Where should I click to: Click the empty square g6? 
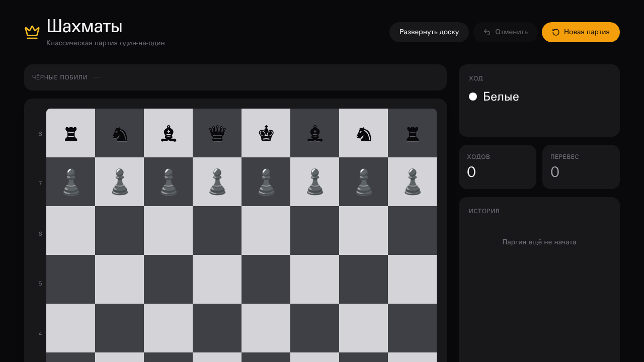(364, 231)
